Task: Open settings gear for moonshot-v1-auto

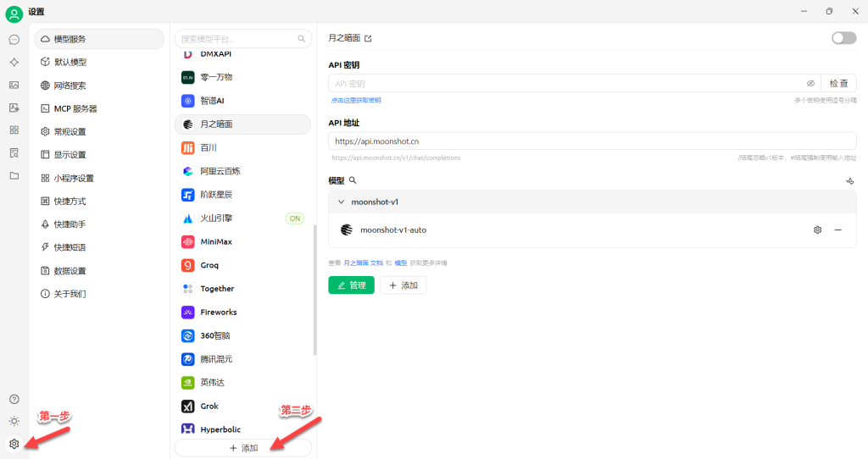Action: [818, 230]
